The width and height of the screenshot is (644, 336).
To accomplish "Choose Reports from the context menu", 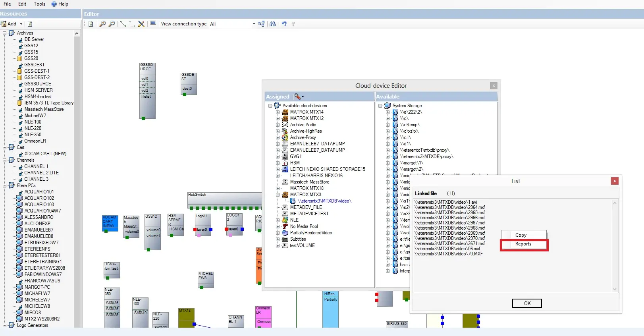I will pos(523,244).
